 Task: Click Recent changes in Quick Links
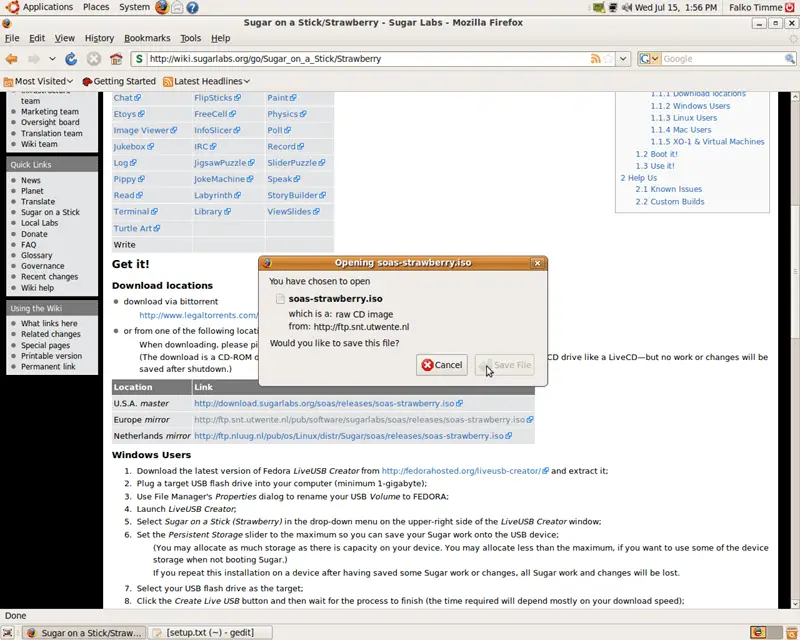click(49, 277)
